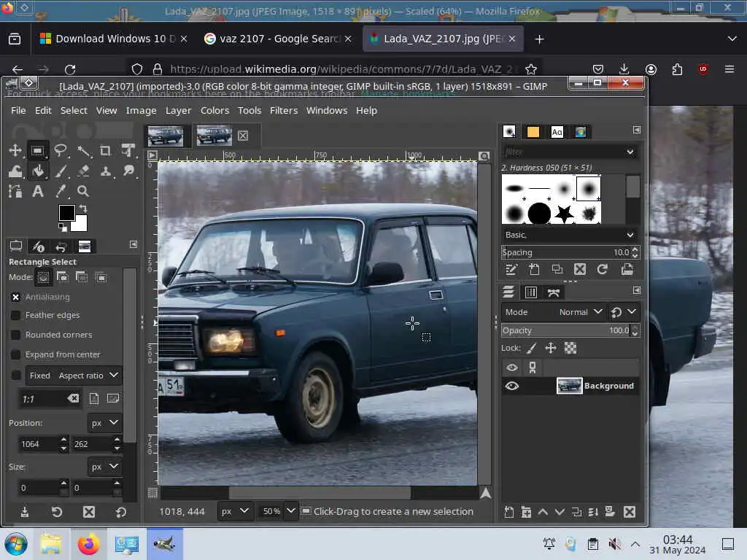Select the Move tool in toolbox
The image size is (747, 560).
(15, 150)
